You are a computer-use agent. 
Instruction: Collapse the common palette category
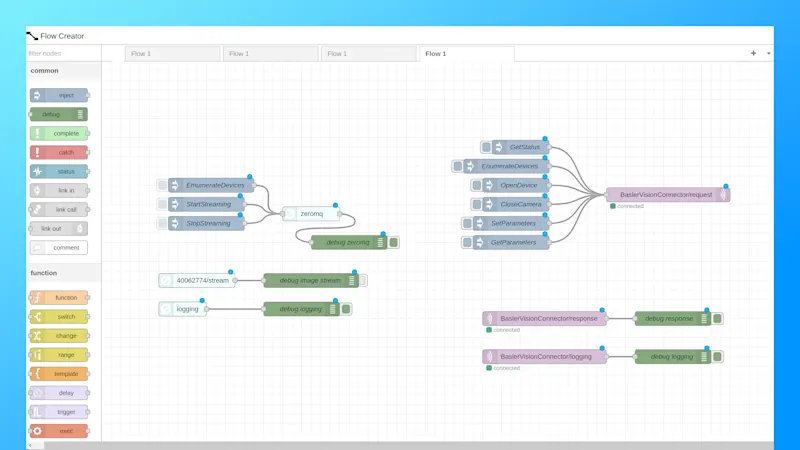[45, 71]
